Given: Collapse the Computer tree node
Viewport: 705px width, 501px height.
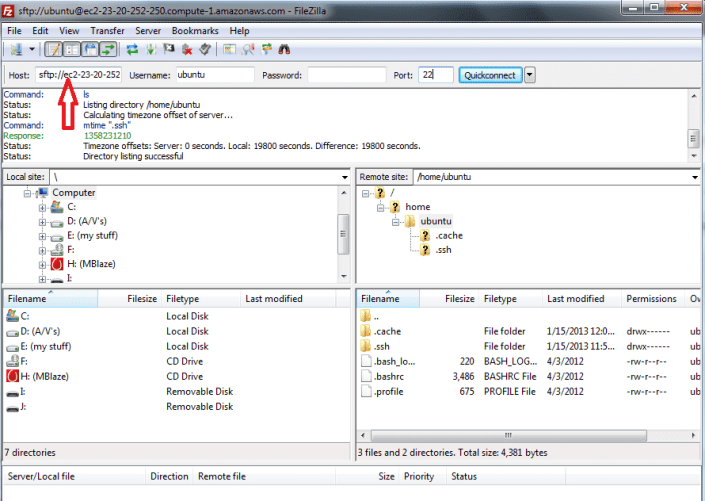Looking at the screenshot, I should tap(27, 193).
